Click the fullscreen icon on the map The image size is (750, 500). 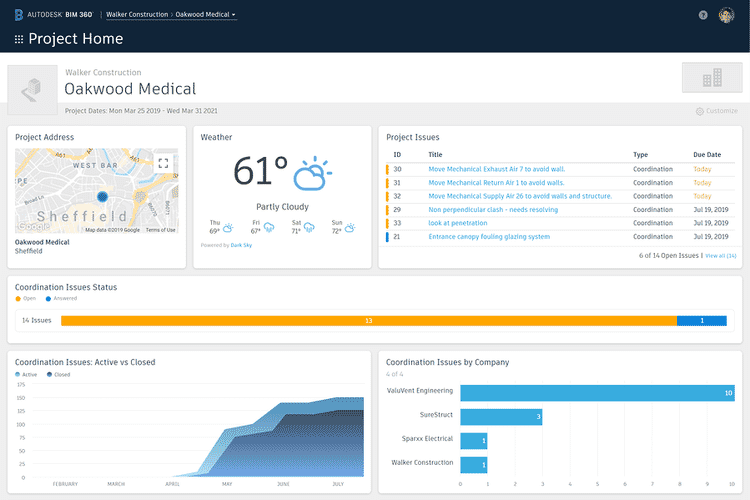(164, 163)
